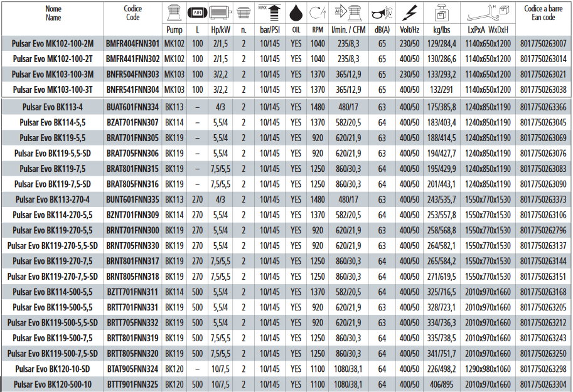573x392 pixels.
Task: Click product code BMFR404FNN301
Action: pos(132,44)
